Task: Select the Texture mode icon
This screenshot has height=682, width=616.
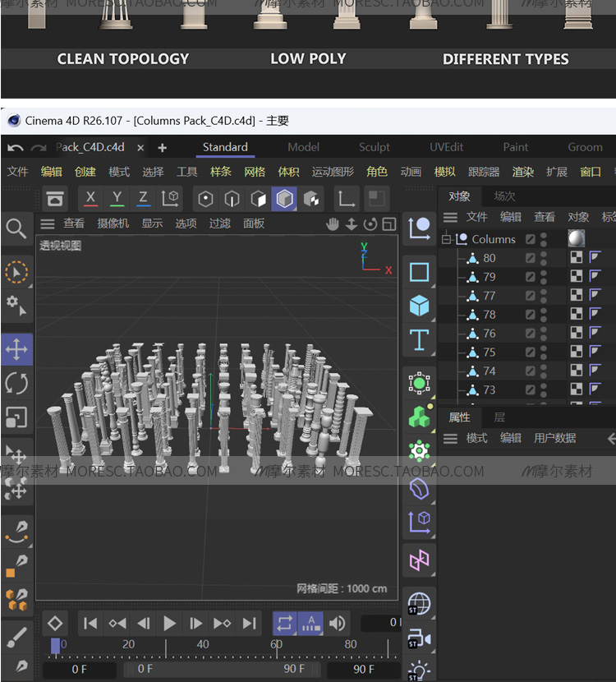Action: pyautogui.click(x=311, y=199)
